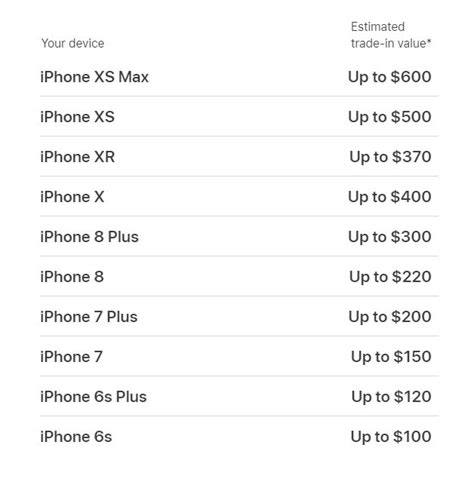474x491 pixels.
Task: Click the Up to $400 trade-in value
Action: coord(390,197)
